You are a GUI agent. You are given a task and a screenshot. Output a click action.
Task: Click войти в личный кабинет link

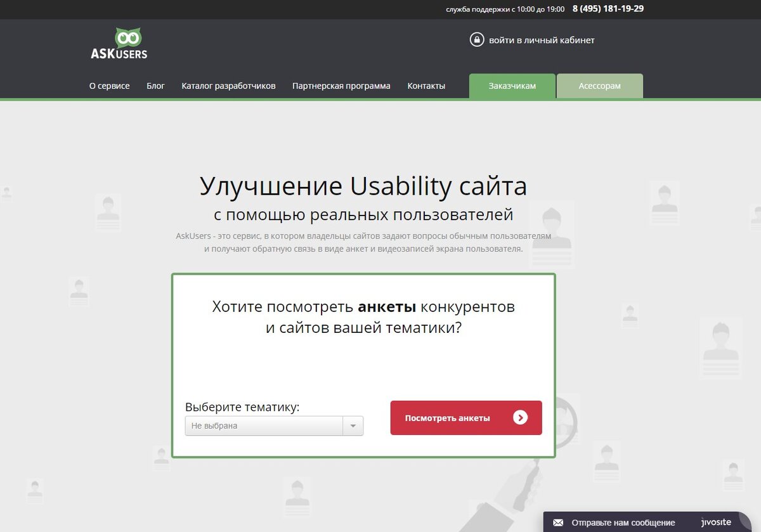[540, 39]
